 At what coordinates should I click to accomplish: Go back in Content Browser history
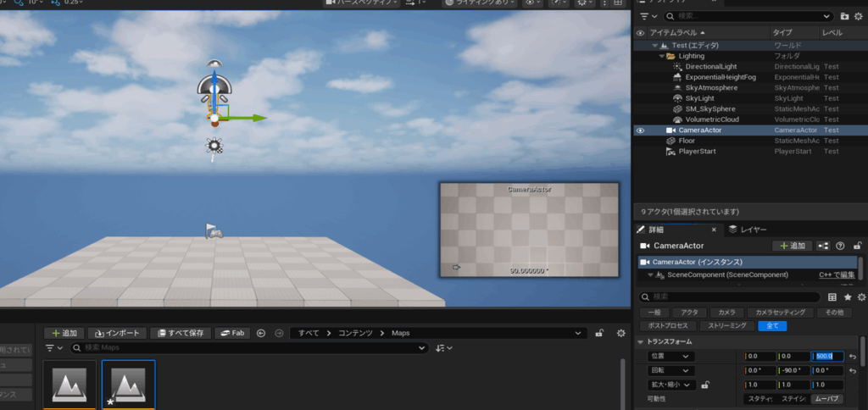pyautogui.click(x=261, y=334)
